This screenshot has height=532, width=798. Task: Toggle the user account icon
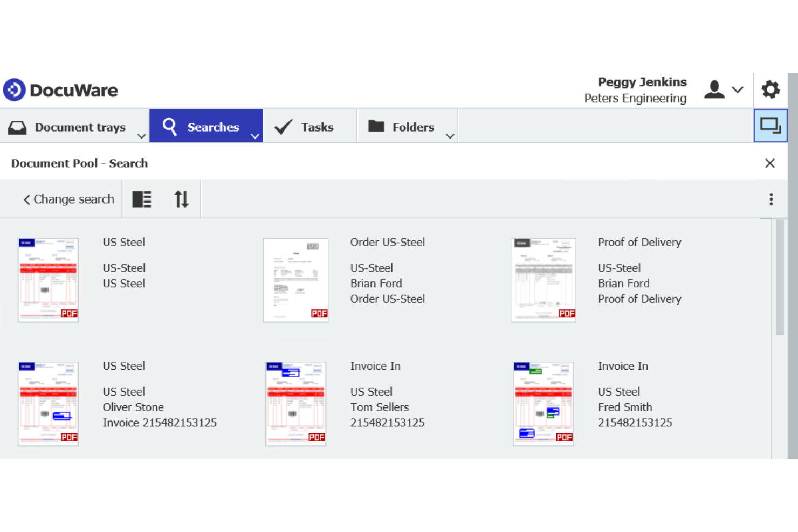tap(714, 89)
